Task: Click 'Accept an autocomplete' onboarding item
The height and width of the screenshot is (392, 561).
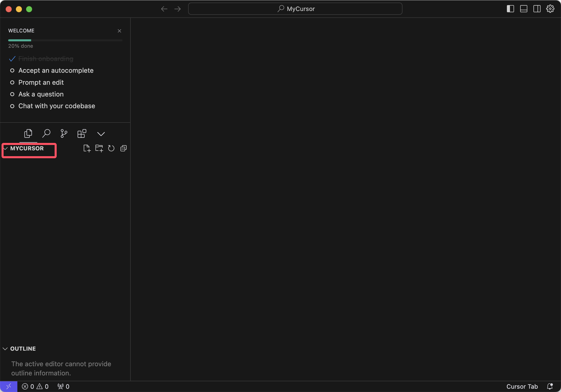Action: click(56, 70)
